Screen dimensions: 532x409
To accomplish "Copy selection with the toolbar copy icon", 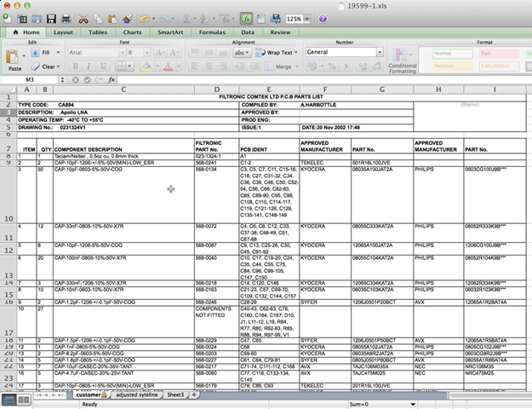I will tap(98, 19).
